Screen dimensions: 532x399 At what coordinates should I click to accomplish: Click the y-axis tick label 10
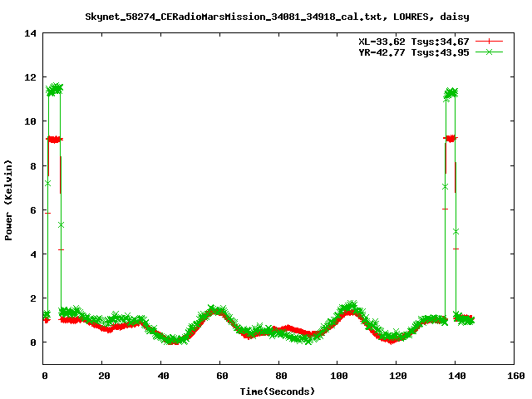click(30, 121)
